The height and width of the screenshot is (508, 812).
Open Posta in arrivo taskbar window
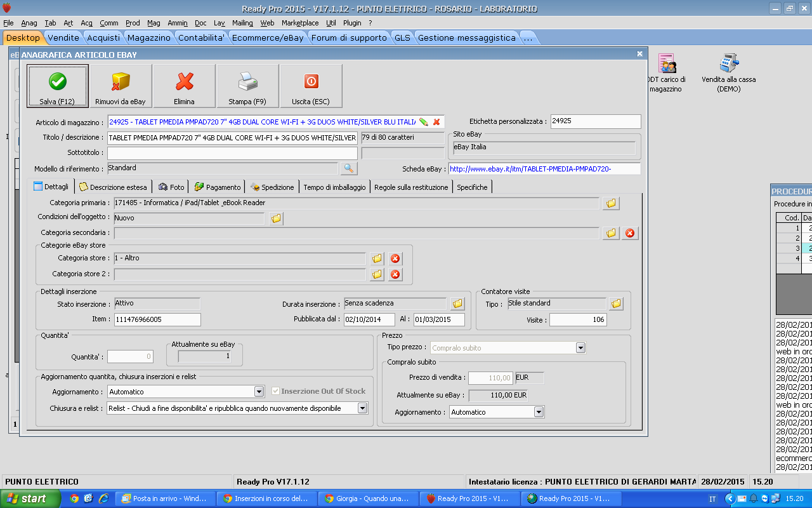pos(165,498)
